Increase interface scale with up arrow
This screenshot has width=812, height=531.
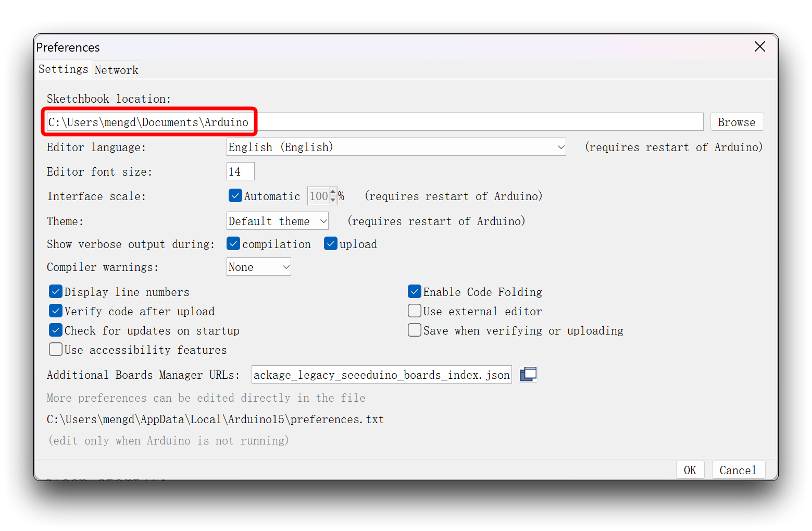[333, 192]
